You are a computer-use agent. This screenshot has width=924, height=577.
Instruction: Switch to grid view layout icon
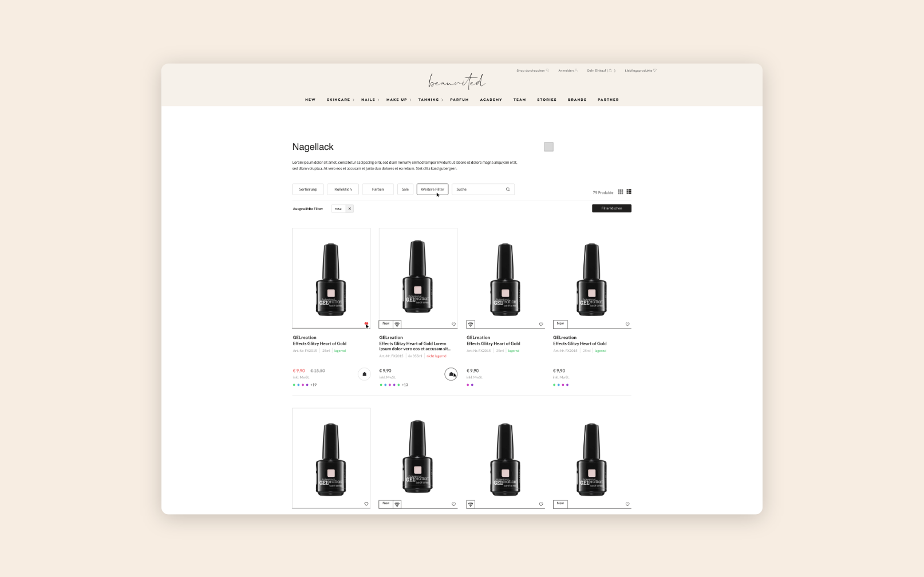(x=620, y=192)
